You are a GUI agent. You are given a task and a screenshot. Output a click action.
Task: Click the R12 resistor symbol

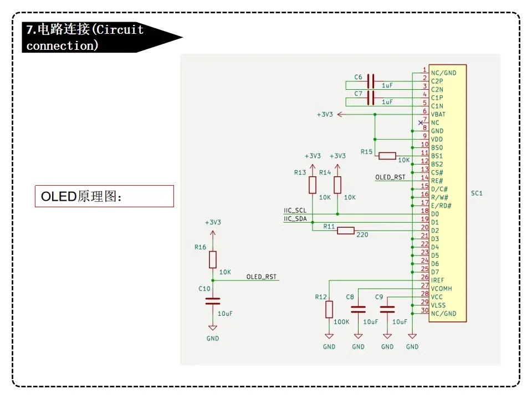tap(329, 309)
